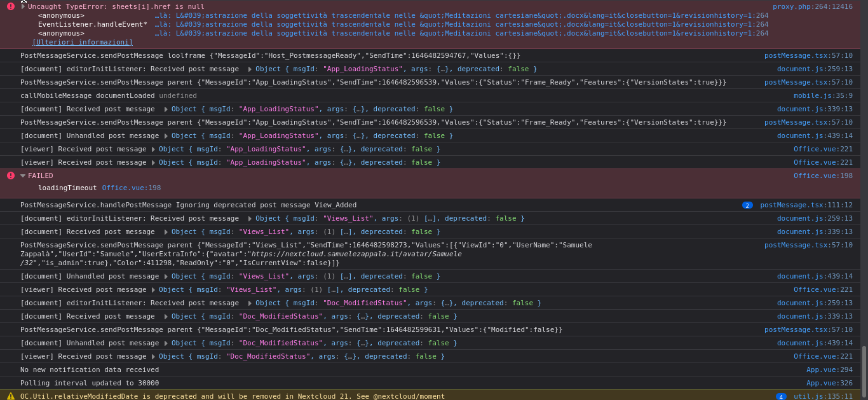The width and height of the screenshot is (868, 400).
Task: Expand Object in first editorInitListener App_LoadingStatus row
Action: (250, 69)
